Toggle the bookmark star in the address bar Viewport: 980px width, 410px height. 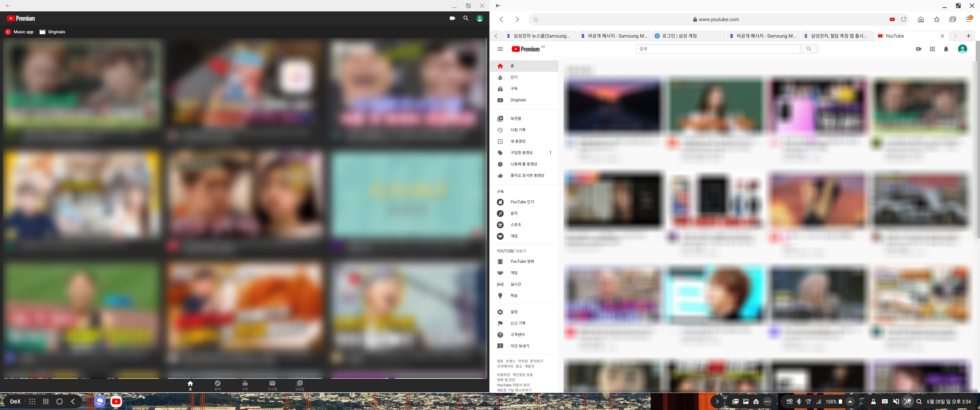[535, 19]
